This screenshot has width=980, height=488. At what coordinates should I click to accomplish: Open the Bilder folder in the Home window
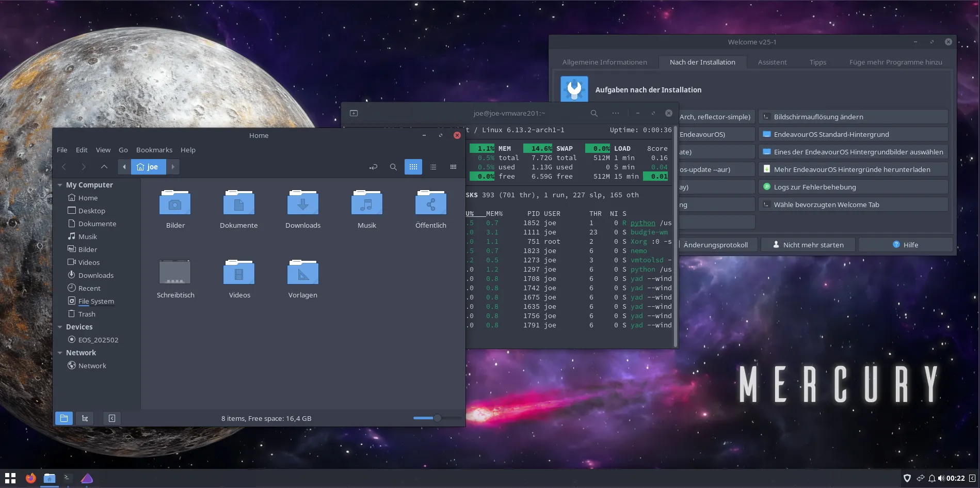click(x=175, y=202)
